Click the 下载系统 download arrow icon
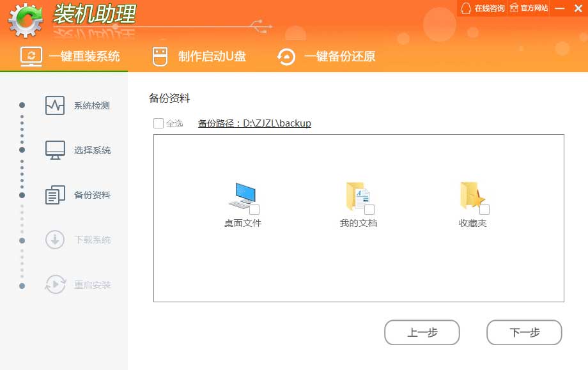This screenshot has height=370, width=588. [55, 240]
